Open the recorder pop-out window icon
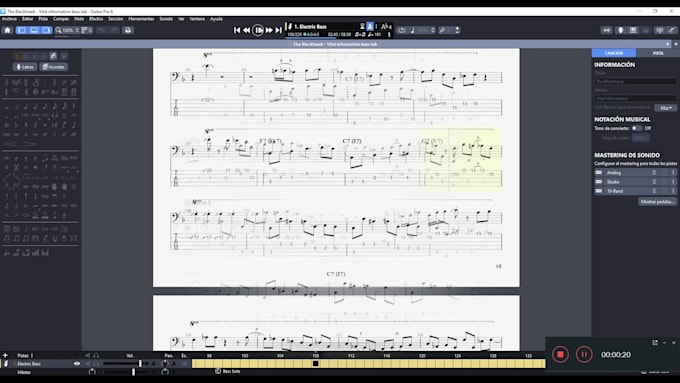Image resolution: width=680 pixels, height=383 pixels. 655,343
